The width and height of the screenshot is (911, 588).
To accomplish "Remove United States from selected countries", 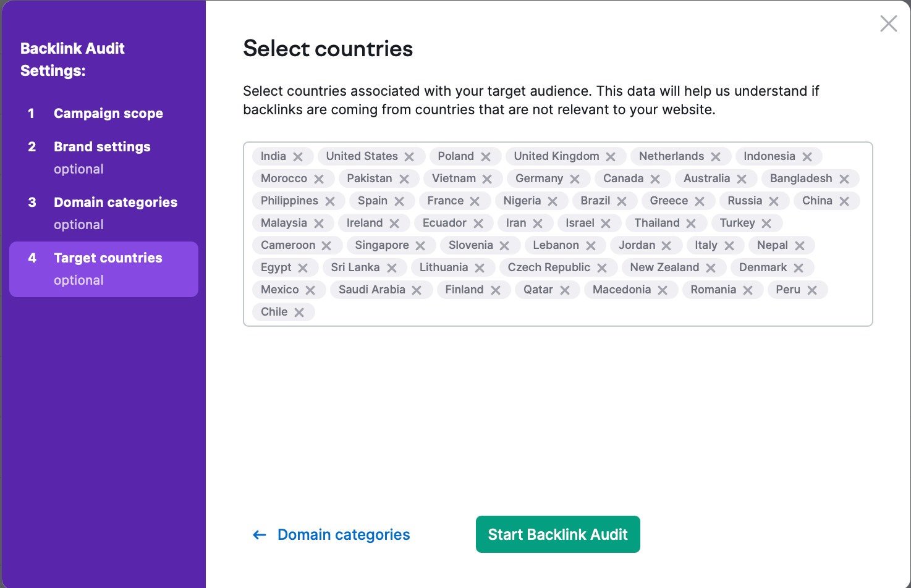I will tap(409, 157).
